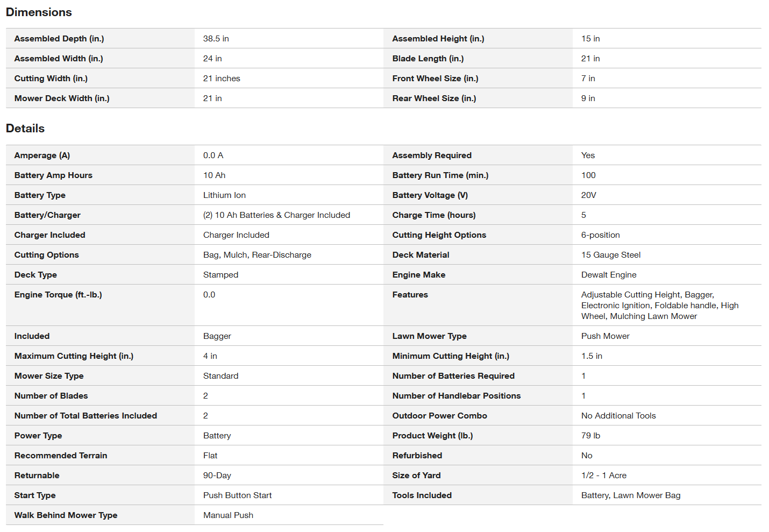Viewport: 769px width, 532px height.
Task: Click the Dewalt Engine value
Action: pyautogui.click(x=609, y=275)
